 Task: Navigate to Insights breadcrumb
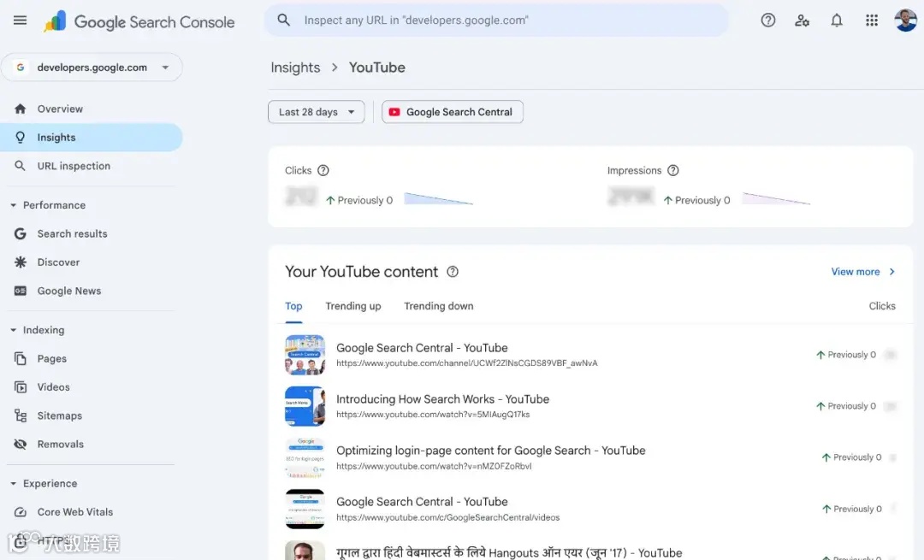[x=295, y=68]
